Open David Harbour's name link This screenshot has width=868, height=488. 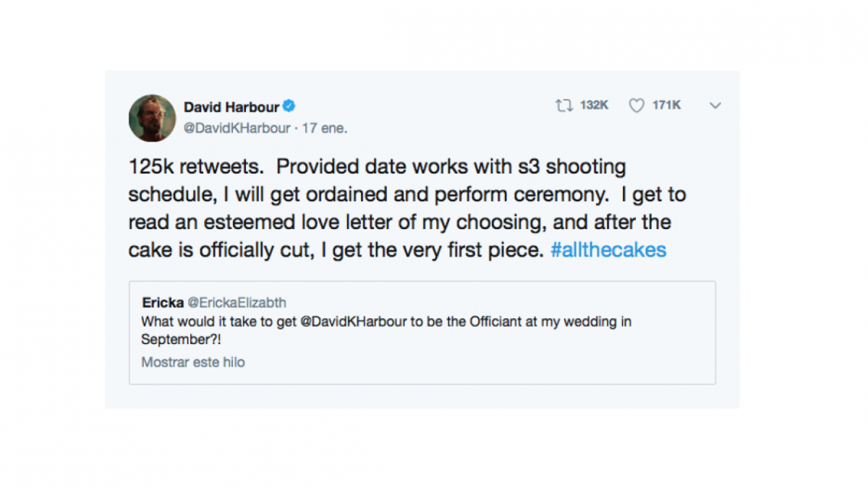[231, 106]
